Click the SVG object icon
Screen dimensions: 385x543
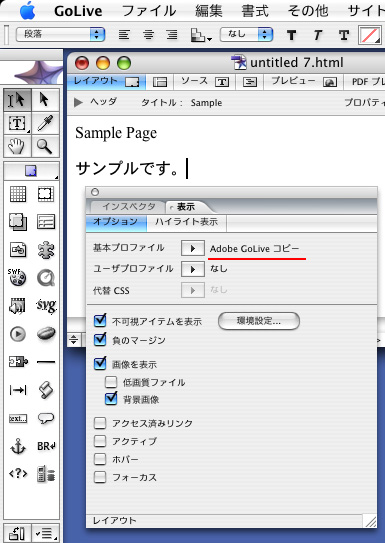coord(46,306)
